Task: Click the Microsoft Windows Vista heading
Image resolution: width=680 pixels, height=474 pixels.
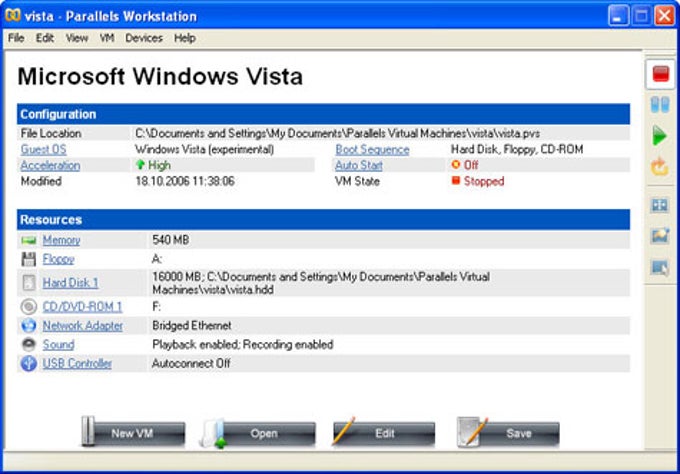Action: coord(160,76)
